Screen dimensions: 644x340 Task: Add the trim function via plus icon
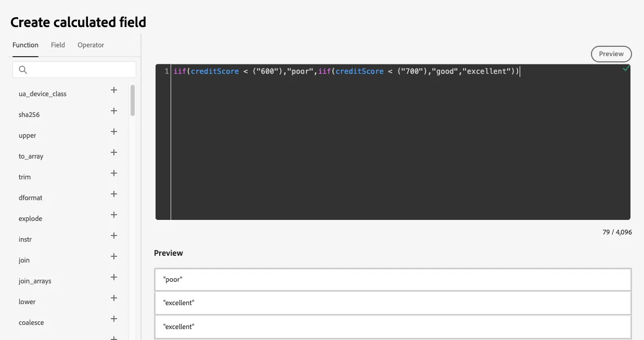click(114, 173)
